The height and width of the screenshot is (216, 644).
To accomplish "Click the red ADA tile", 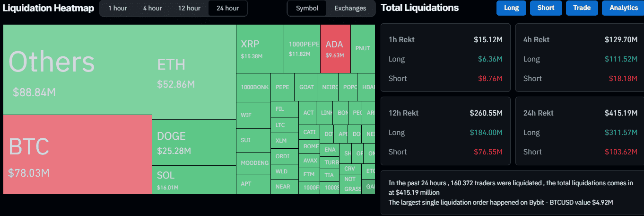I will [335, 49].
